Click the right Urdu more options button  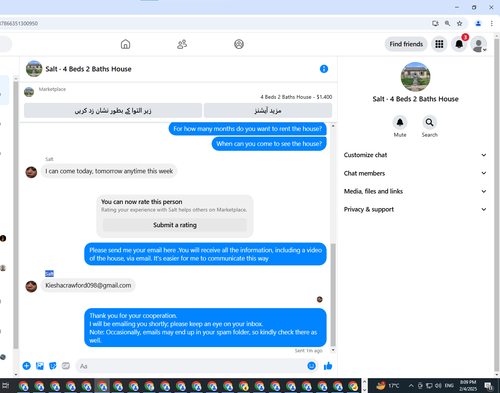click(x=268, y=110)
